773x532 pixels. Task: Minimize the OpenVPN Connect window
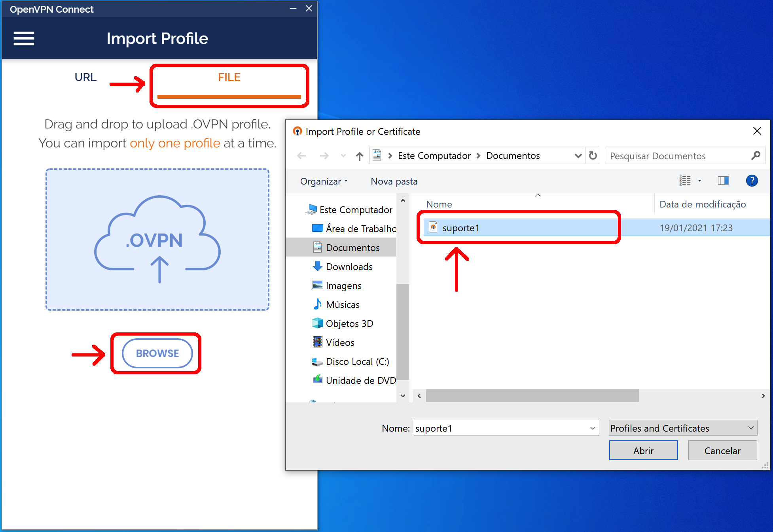pyautogui.click(x=293, y=9)
